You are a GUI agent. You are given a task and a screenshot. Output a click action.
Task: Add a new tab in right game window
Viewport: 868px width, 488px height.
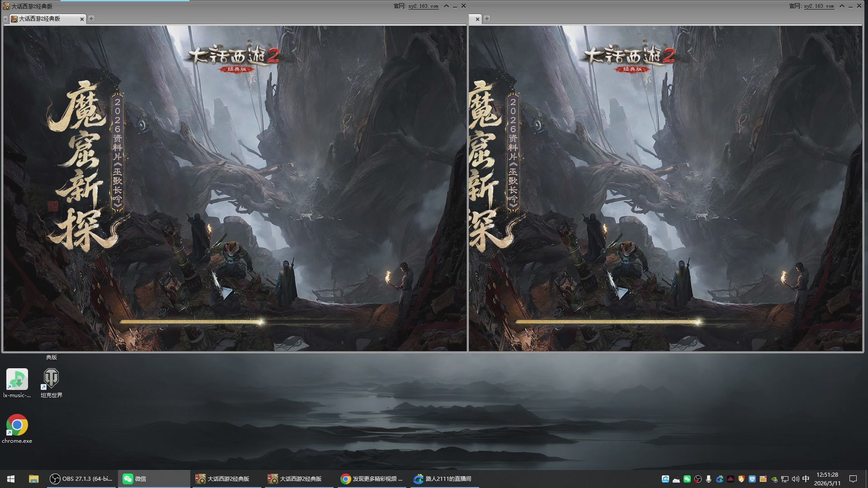(x=487, y=19)
